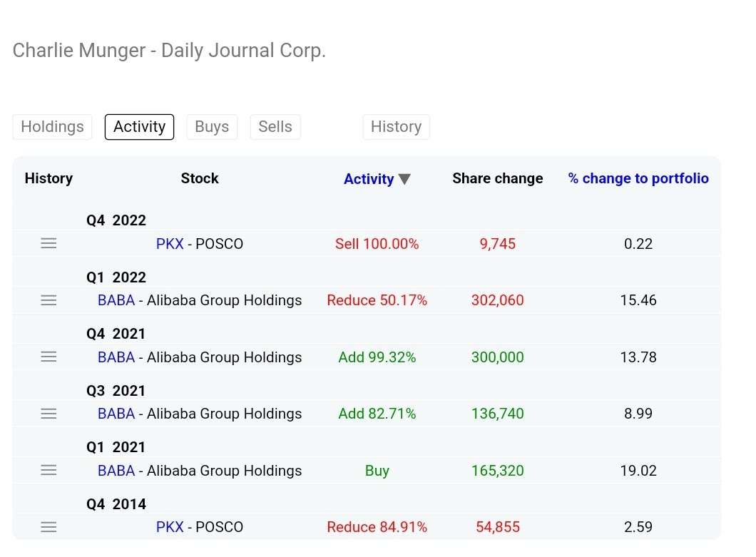Click the Share change column header

pyautogui.click(x=498, y=178)
